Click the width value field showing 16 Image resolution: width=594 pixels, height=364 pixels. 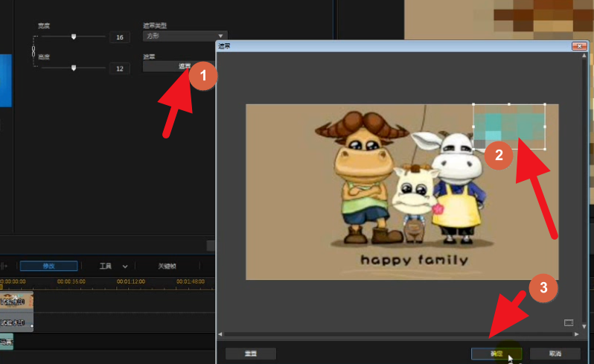point(119,37)
